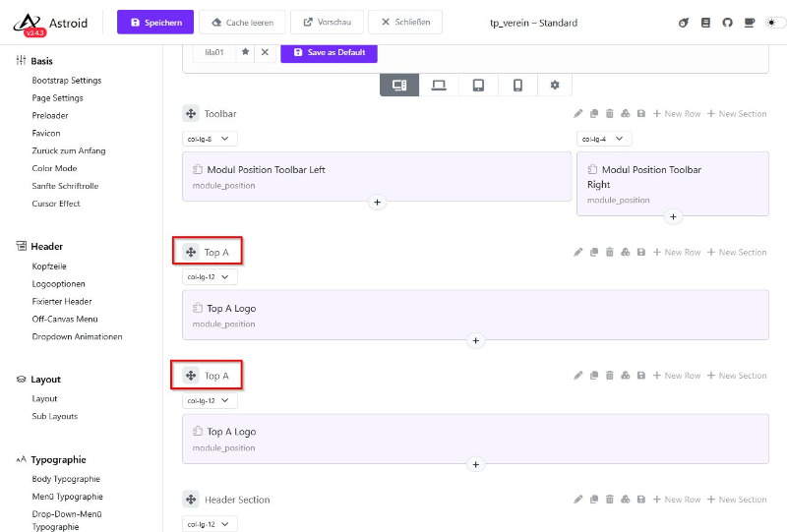Open Header Section col-lg-12 column dropdown
Viewport: 787px width, 532px height.
[x=210, y=524]
